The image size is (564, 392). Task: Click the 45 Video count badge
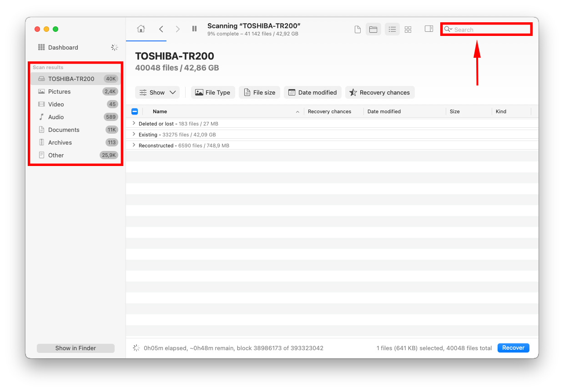[x=112, y=104]
